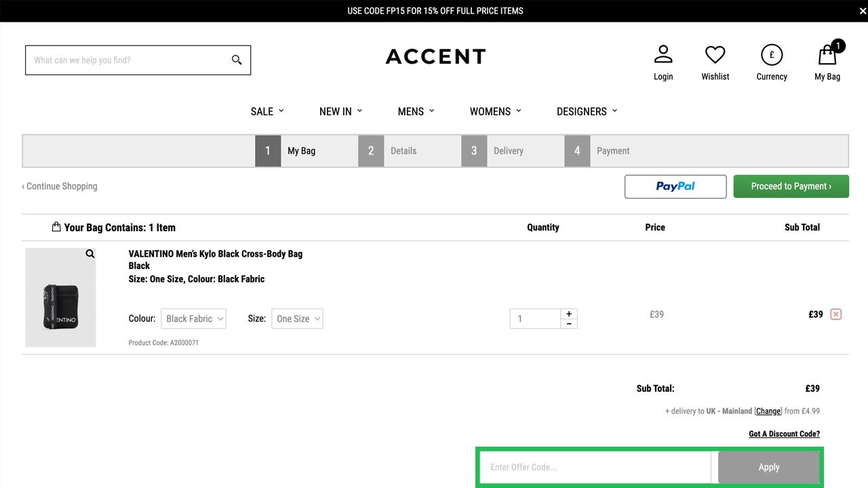Click Got A Discount Code link
The image size is (868, 488).
point(784,434)
